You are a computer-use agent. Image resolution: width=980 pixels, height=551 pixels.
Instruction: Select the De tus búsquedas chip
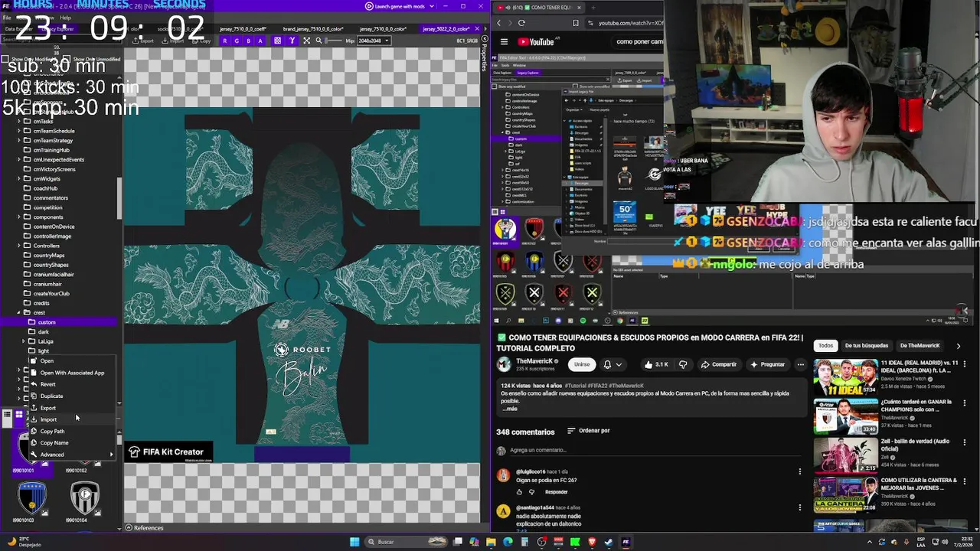[x=866, y=346]
